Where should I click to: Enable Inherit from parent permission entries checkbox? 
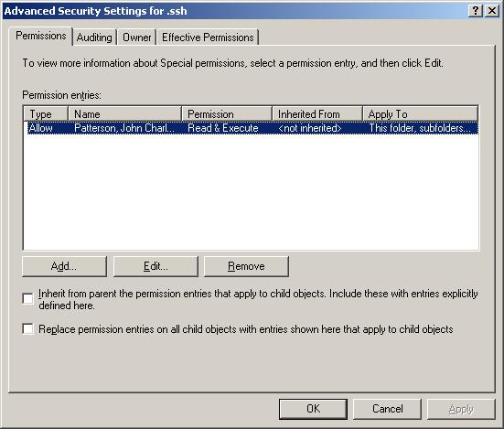pos(28,298)
